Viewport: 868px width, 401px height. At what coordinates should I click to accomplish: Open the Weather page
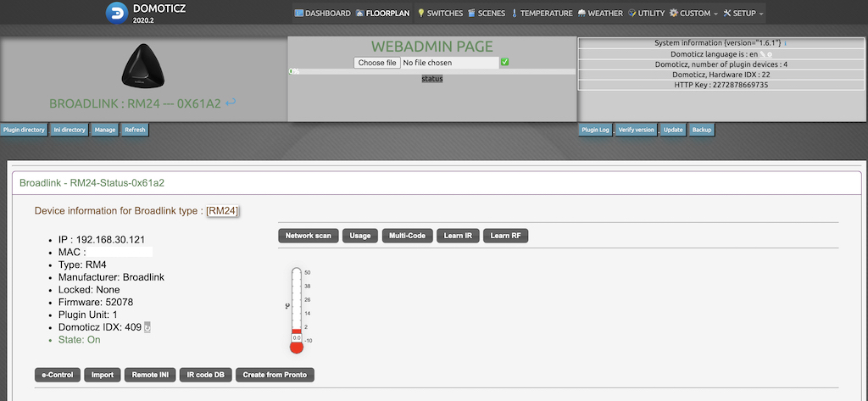(x=600, y=14)
